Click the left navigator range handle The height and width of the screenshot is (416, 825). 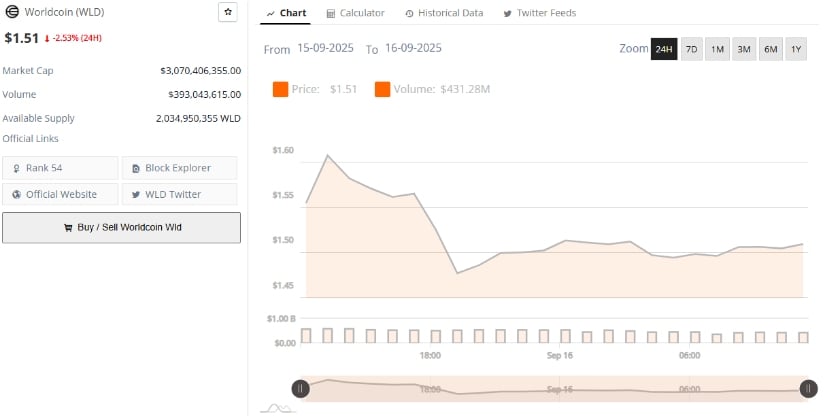tap(300, 389)
